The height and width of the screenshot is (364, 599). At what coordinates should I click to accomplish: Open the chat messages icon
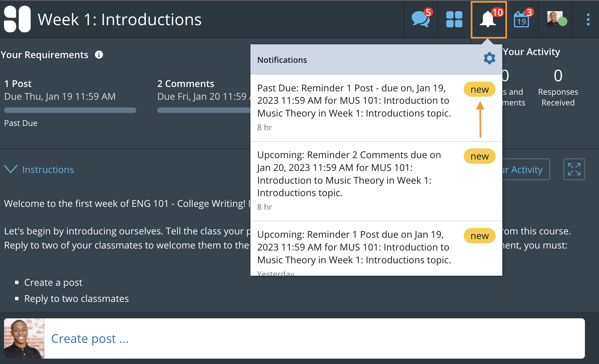[420, 19]
